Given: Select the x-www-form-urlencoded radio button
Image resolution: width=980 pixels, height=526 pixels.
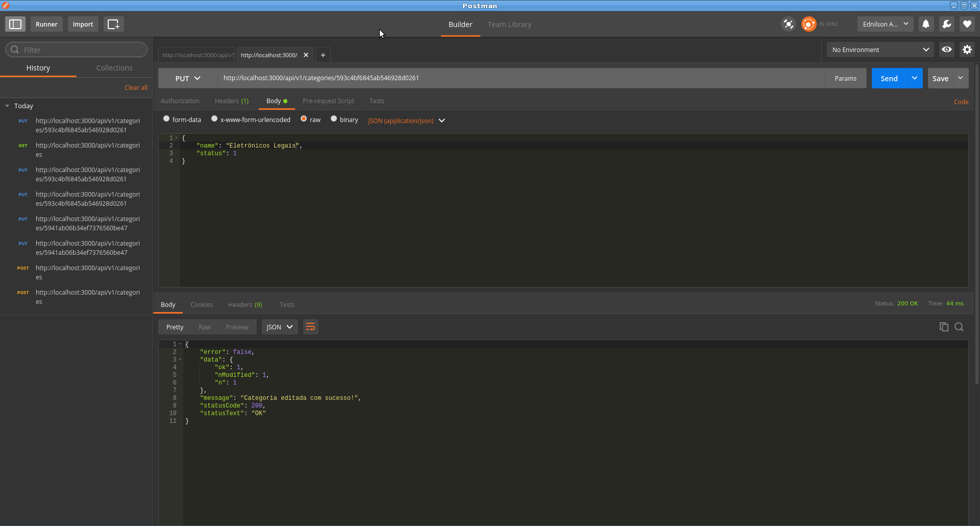Looking at the screenshot, I should point(214,118).
